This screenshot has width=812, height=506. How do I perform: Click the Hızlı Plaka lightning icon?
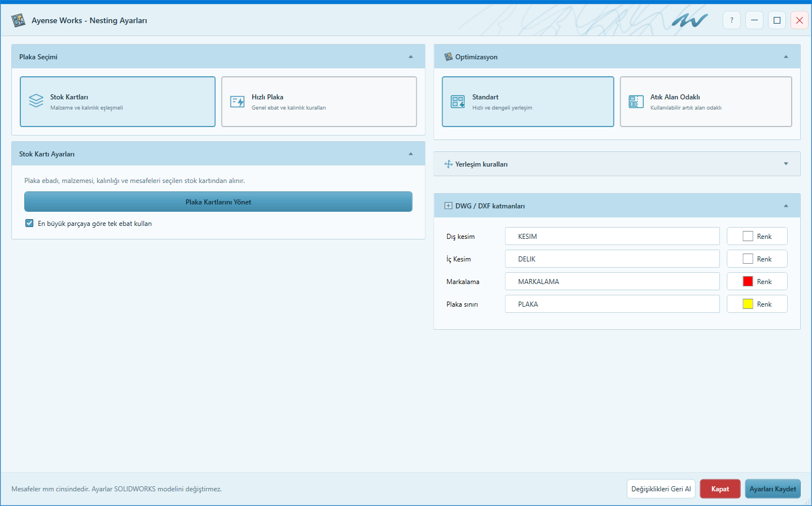coord(238,102)
